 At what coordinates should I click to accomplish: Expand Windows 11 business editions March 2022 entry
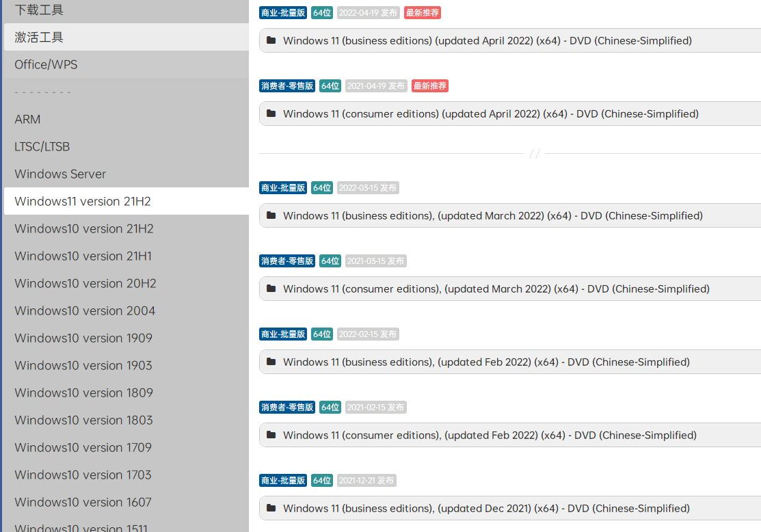(x=510, y=215)
